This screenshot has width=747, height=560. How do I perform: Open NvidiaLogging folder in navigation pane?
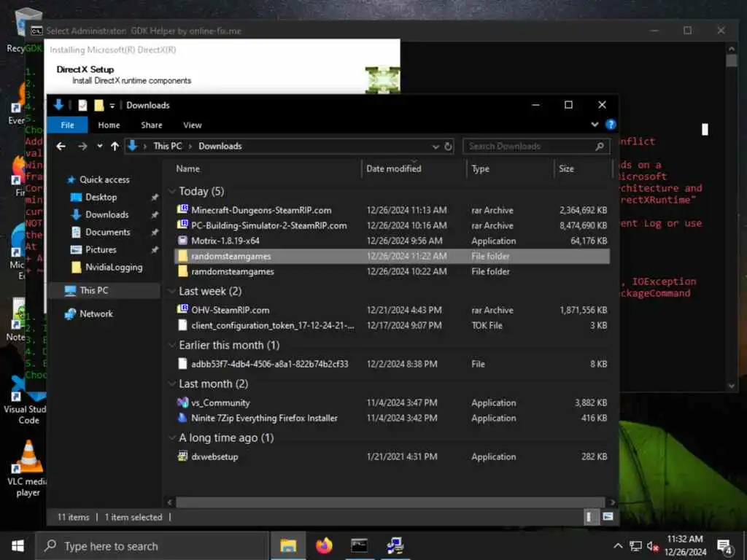point(113,267)
